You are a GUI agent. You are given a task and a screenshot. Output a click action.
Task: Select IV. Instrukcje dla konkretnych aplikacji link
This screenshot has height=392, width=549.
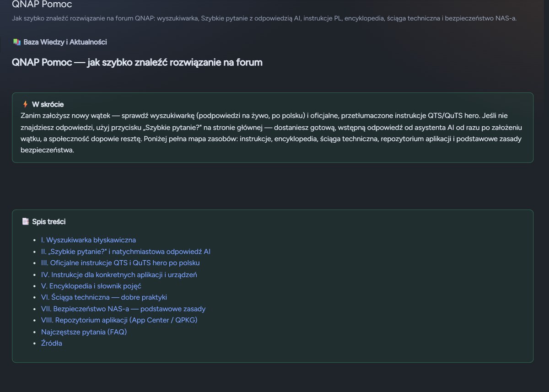[x=119, y=274]
